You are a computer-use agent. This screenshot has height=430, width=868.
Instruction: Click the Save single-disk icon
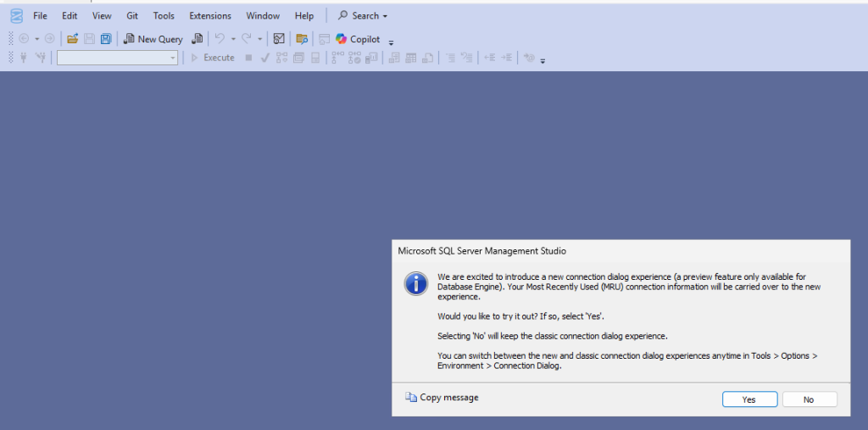88,39
